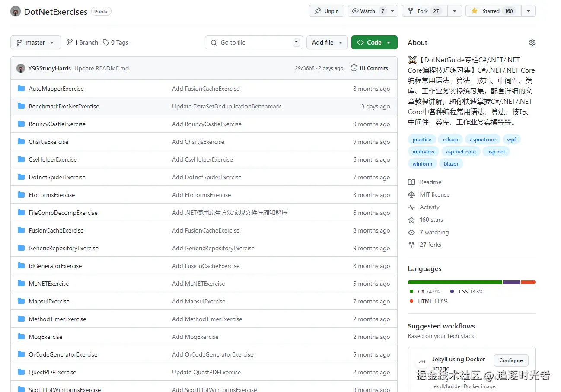Click the FileCompDecompExercise folder icon
Screen dimensions: 561x392
click(x=21, y=213)
